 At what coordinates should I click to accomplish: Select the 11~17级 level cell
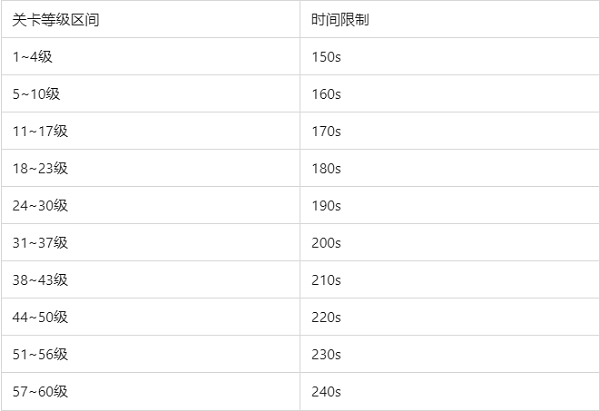coord(40,131)
